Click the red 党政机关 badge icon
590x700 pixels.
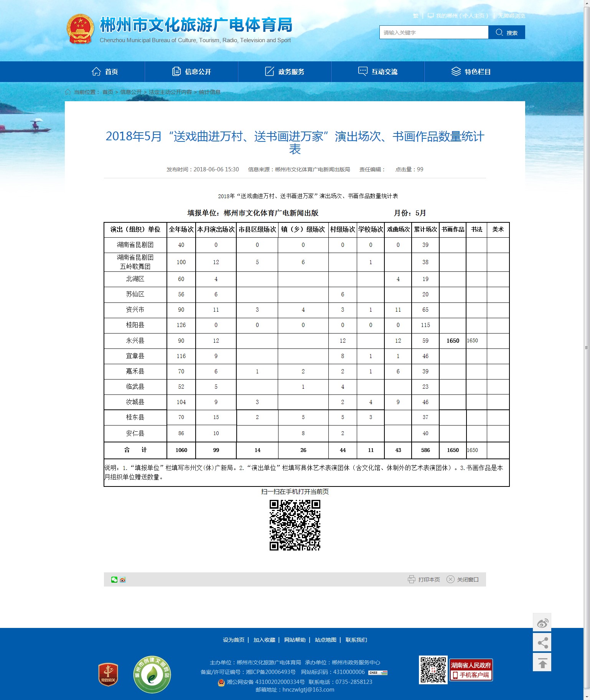[x=108, y=675]
